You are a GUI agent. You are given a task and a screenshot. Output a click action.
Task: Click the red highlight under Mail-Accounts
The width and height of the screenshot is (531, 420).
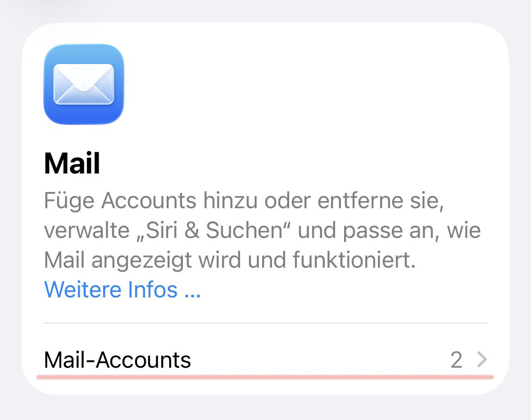click(265, 377)
